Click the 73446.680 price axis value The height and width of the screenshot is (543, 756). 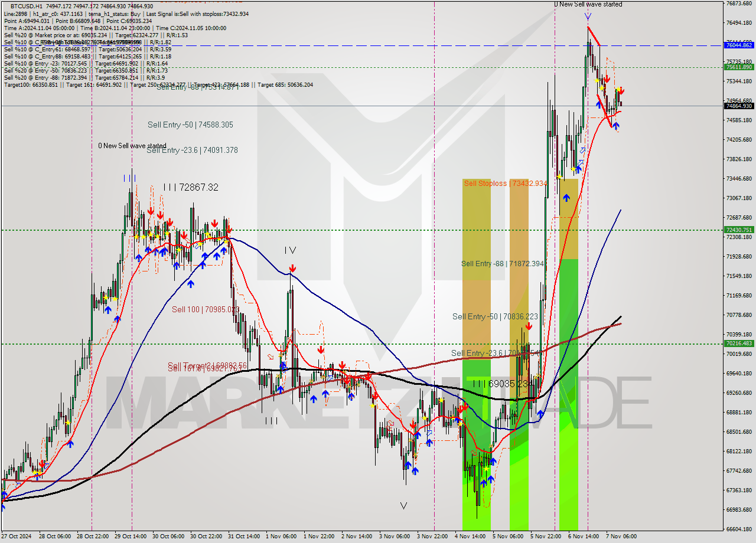[x=739, y=178]
